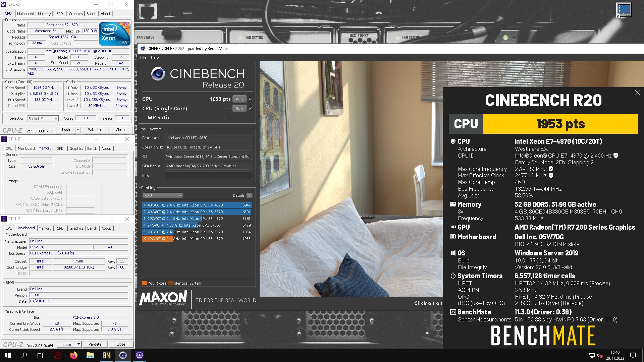Image resolution: width=644 pixels, height=362 pixels.
Task: Open Socket #1 selection dropdown
Action: coord(43,118)
